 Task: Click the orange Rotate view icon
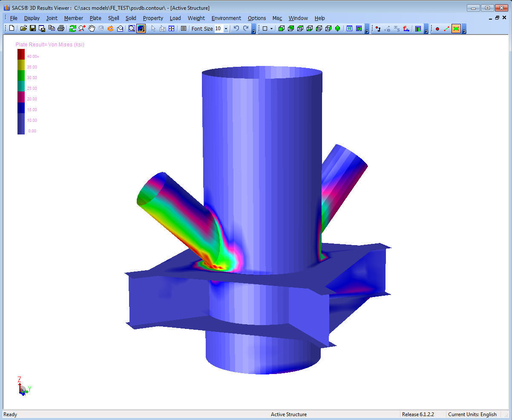tap(110, 29)
